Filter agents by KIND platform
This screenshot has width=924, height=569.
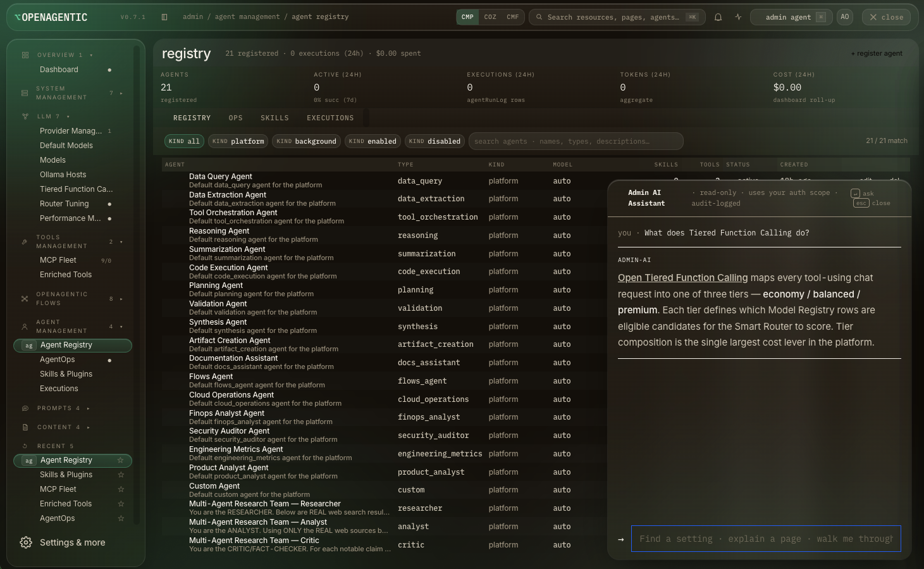tap(238, 141)
